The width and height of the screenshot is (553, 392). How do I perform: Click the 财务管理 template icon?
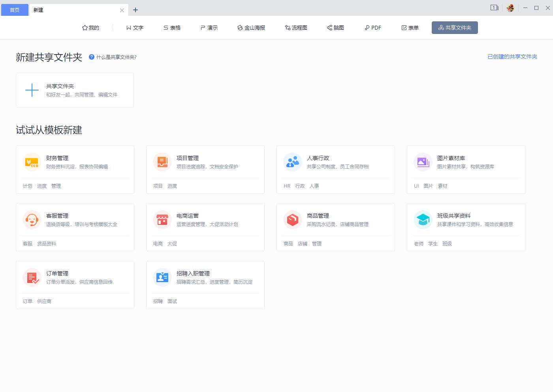click(x=32, y=162)
